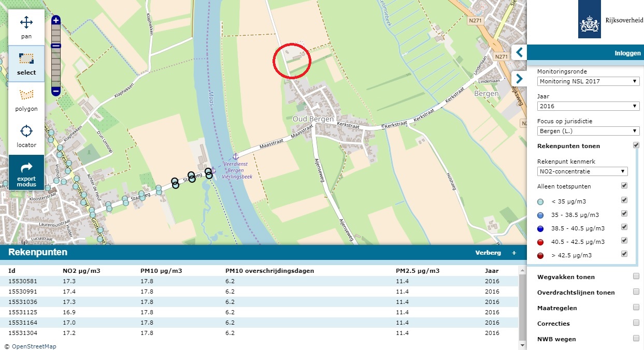Open Monitoringsronde dropdown
Viewport: 644px width, 350px height.
(588, 81)
